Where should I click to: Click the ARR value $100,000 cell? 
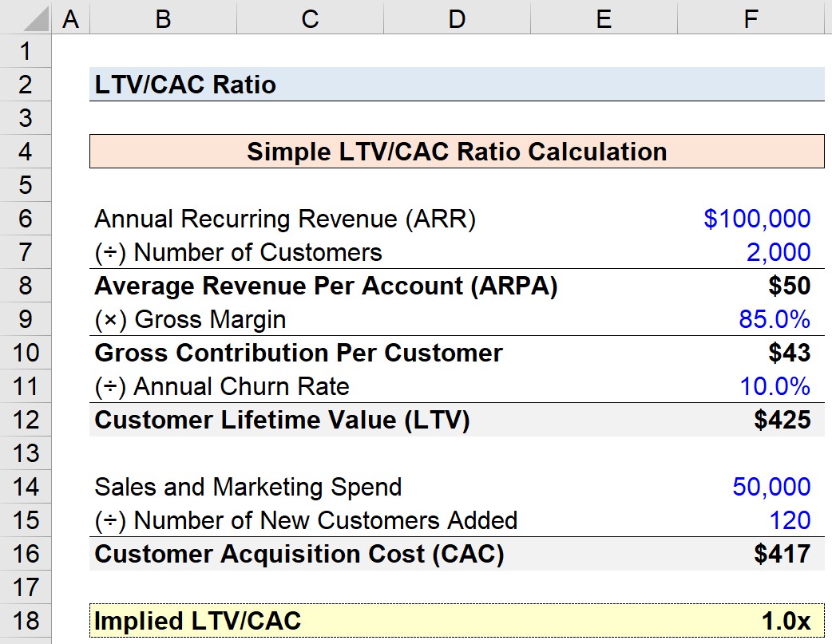[751, 219]
